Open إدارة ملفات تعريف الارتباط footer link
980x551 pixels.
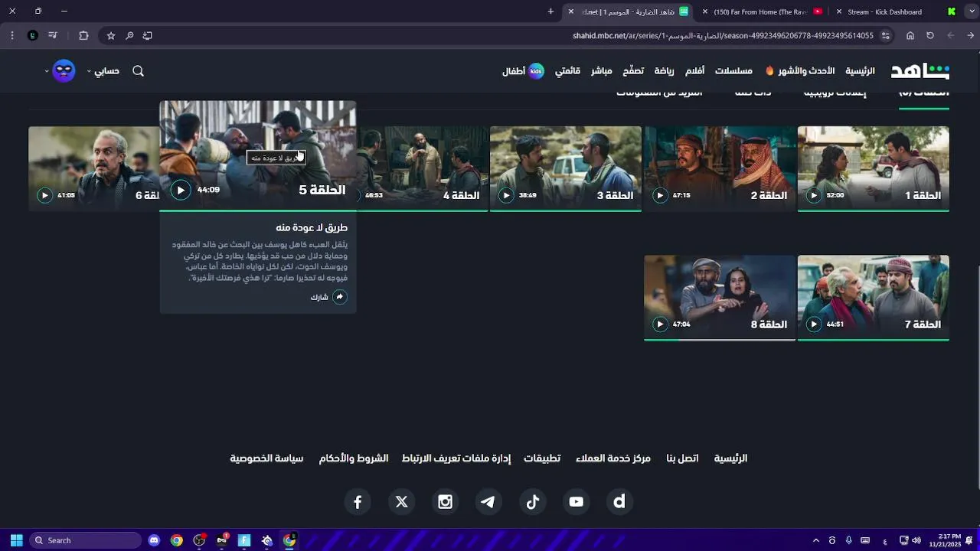pos(456,458)
